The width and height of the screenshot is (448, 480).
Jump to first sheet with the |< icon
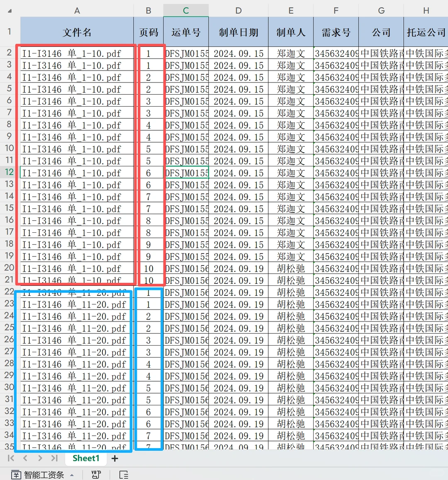(11, 458)
